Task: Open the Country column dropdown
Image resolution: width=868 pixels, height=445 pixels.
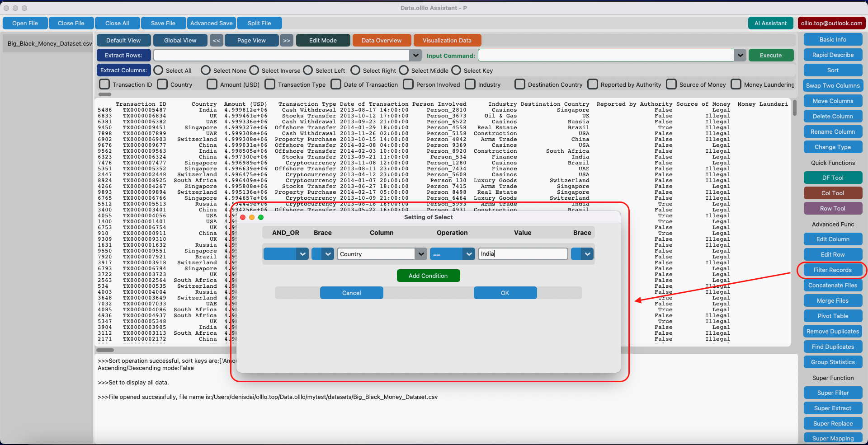Action: (x=421, y=254)
